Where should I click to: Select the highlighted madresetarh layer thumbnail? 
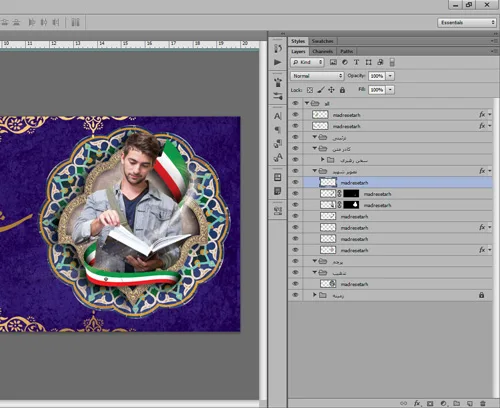[328, 182]
